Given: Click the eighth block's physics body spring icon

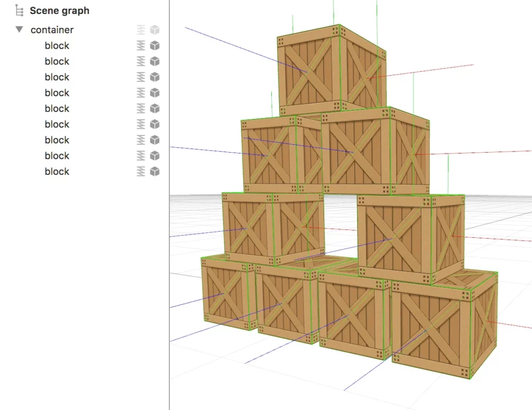Looking at the screenshot, I should (x=141, y=156).
